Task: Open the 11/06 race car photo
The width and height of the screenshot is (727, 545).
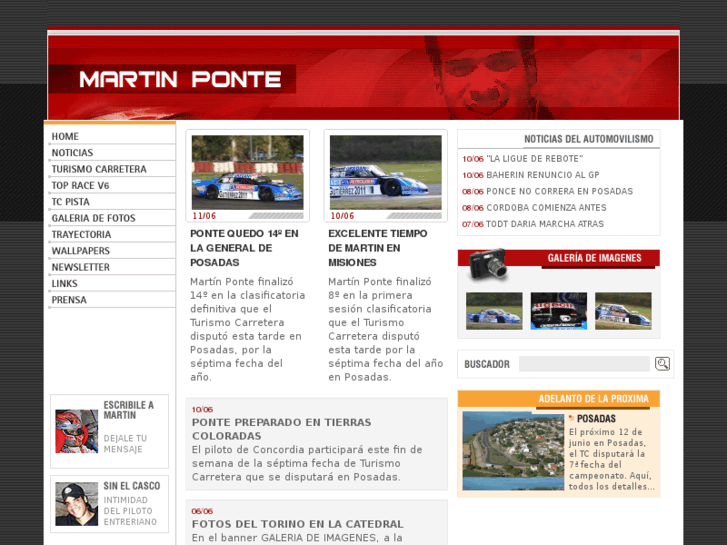Action: 248,173
